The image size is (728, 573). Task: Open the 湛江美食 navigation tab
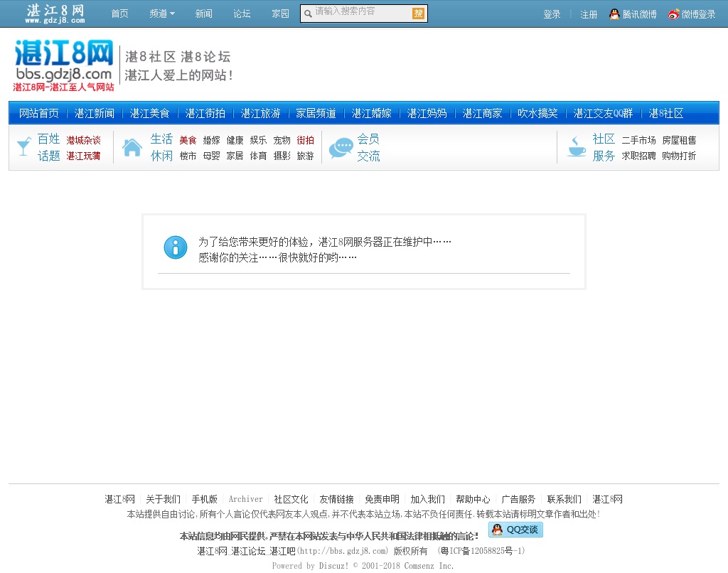[150, 113]
